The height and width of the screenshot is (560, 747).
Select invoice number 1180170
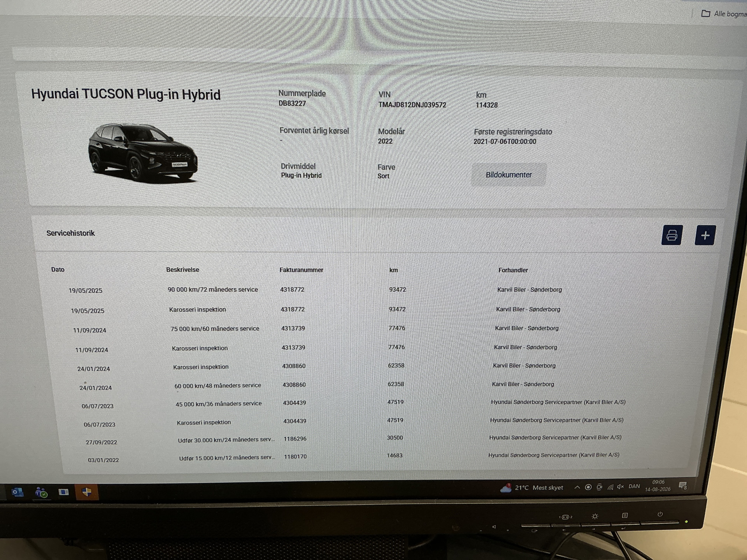click(295, 457)
